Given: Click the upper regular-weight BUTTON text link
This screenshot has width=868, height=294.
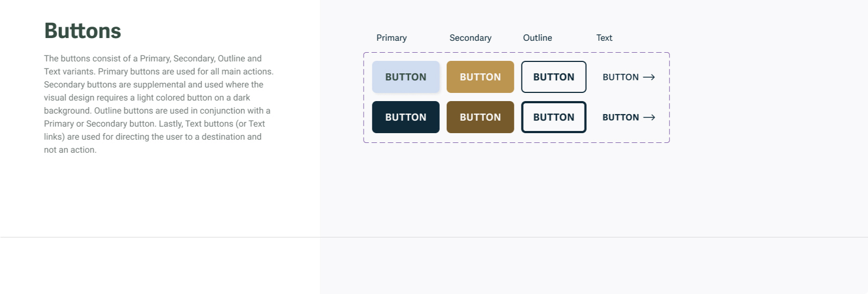Looking at the screenshot, I should click(x=620, y=77).
